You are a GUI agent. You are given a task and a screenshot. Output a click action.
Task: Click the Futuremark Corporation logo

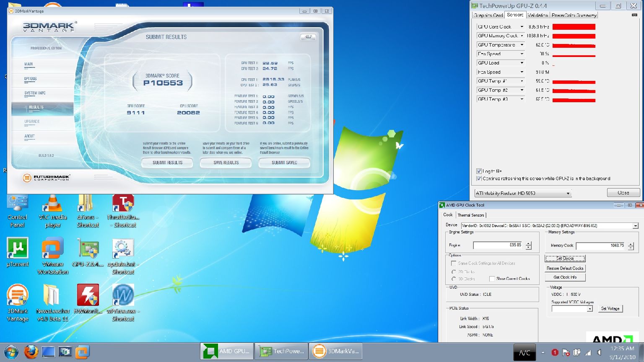[x=47, y=178]
